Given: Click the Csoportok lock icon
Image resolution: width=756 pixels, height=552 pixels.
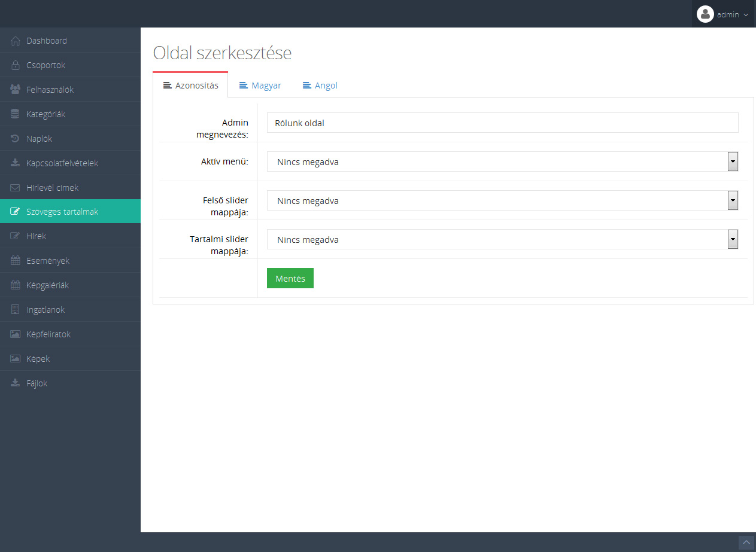Looking at the screenshot, I should [x=16, y=65].
